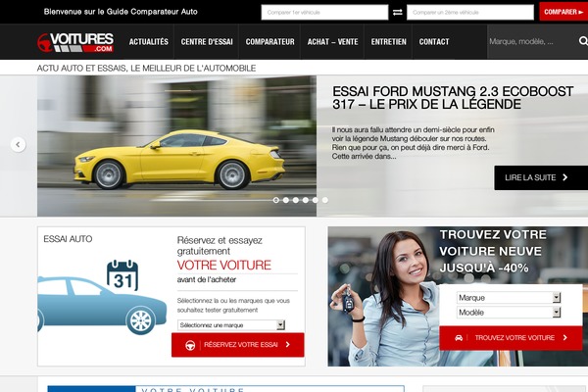Click the yellow Mustang slide image

tap(176, 146)
